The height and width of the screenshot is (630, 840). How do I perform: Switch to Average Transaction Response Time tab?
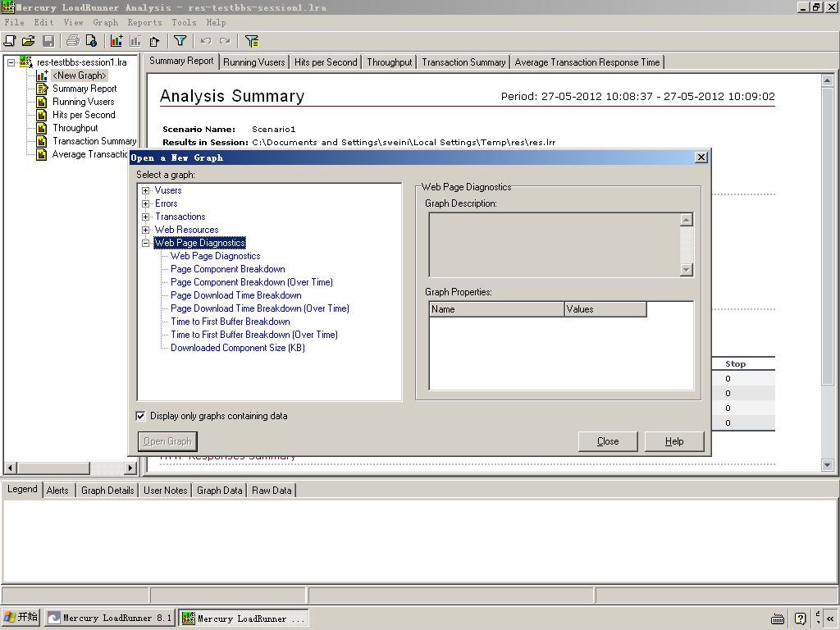587,62
